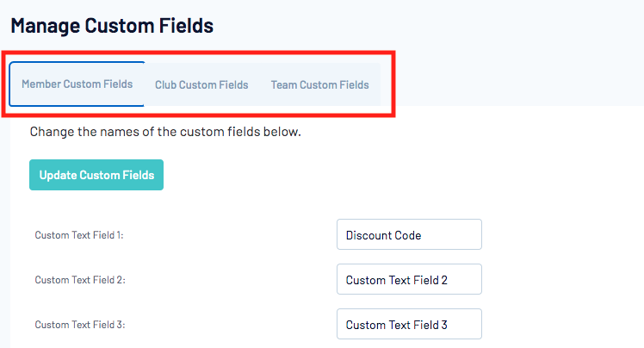Activate the Custom Text Field 3 input box
The width and height of the screenshot is (644, 348).
[x=409, y=324]
